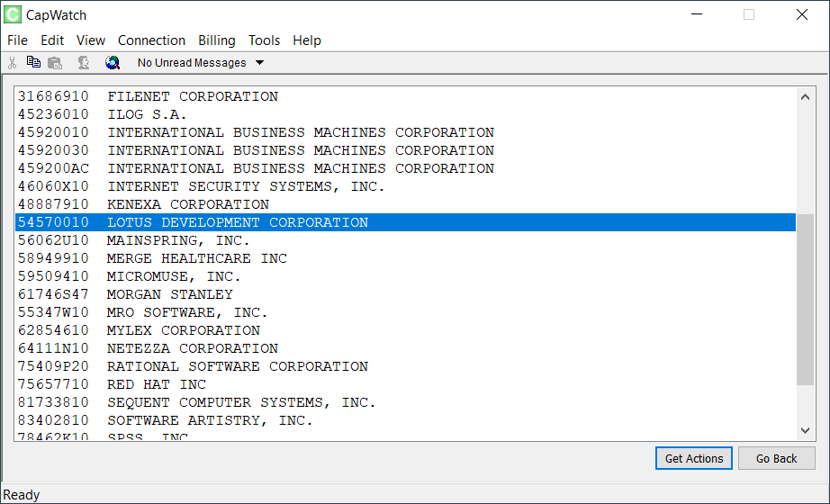Select the MICROMUSE, INC. row
Viewport: 830px width, 504px height.
point(405,276)
